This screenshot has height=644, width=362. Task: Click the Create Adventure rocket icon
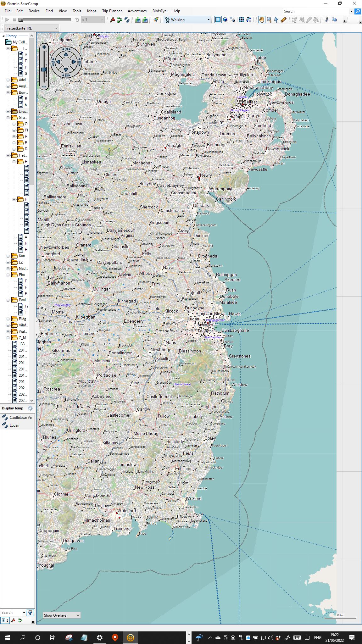click(156, 20)
